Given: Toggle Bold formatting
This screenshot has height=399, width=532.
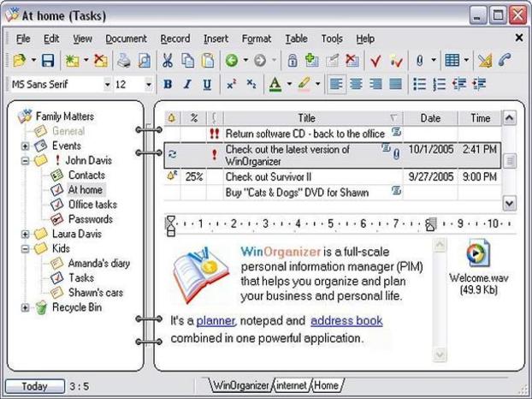Looking at the screenshot, I should [168, 84].
